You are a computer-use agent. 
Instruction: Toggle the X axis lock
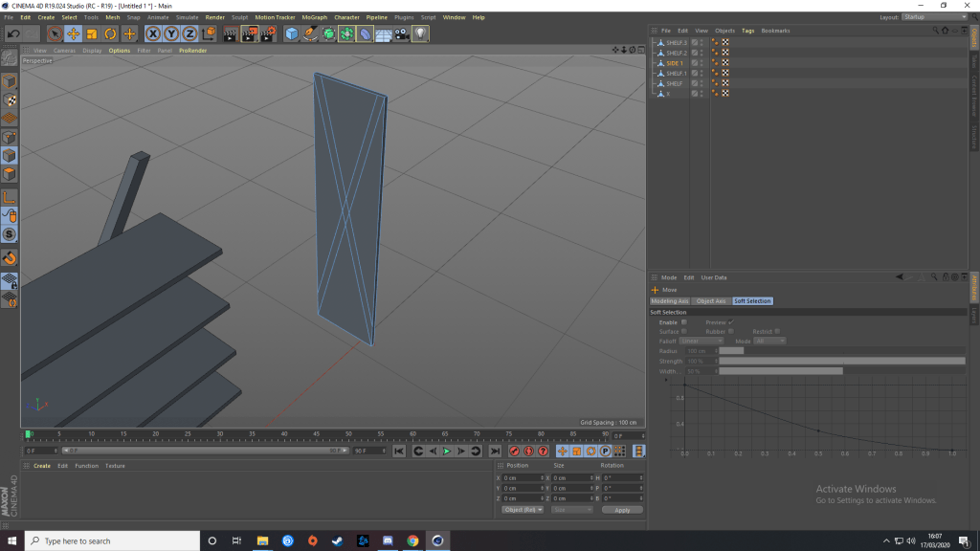(152, 33)
